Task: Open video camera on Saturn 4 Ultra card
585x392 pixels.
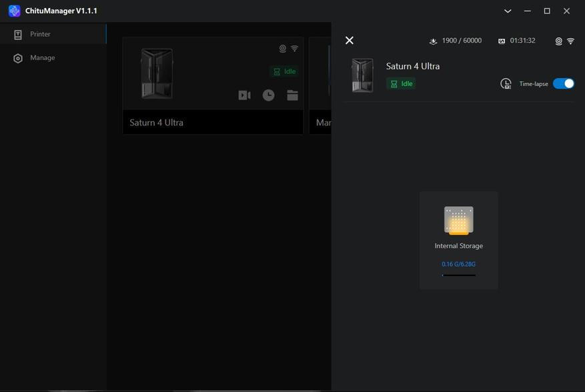Action: click(x=244, y=95)
